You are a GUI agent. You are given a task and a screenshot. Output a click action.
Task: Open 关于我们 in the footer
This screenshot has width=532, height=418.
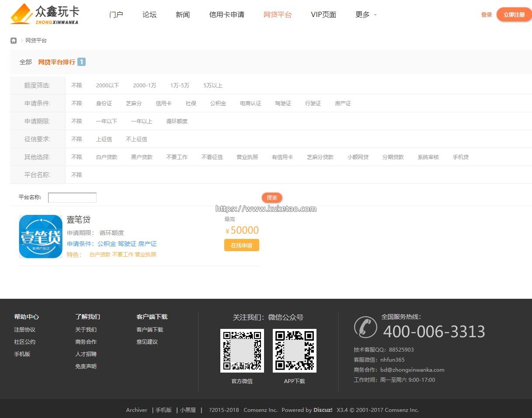coord(86,330)
